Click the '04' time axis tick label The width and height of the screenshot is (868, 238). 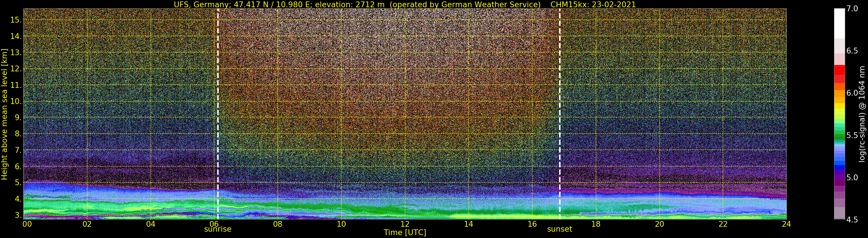(151, 224)
